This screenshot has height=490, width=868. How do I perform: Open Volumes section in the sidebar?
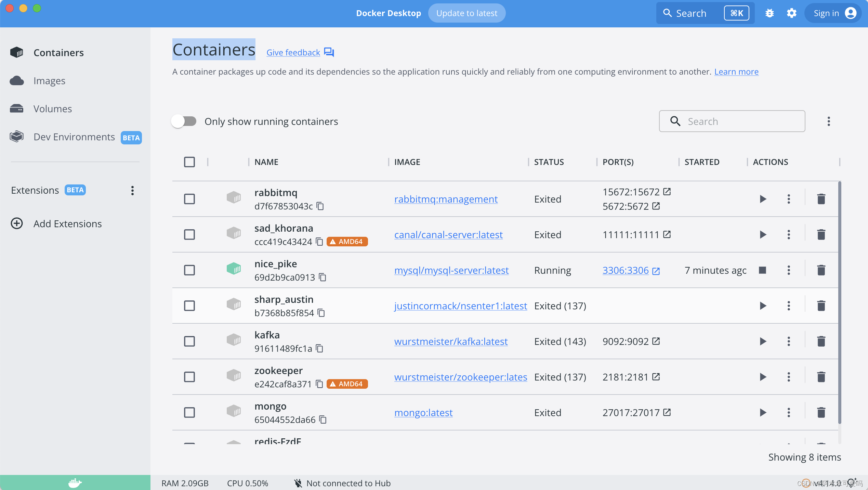[x=53, y=109]
